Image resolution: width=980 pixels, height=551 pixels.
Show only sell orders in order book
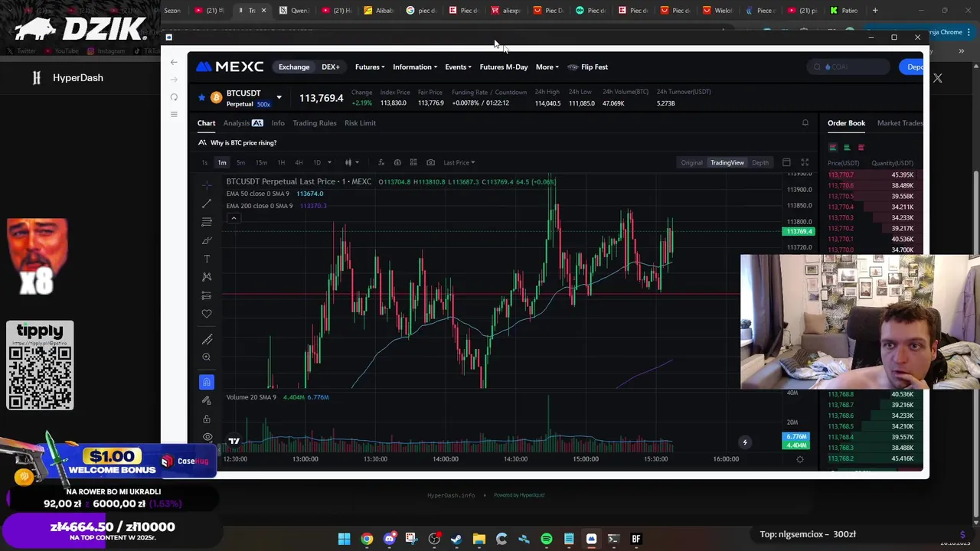point(861,148)
